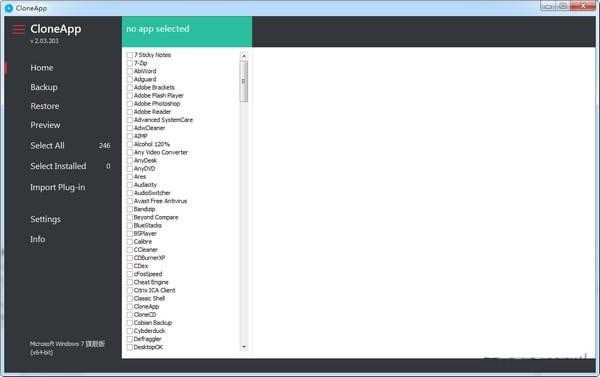This screenshot has width=600, height=377.
Task: Check Classic Shell checkbox
Action: tap(130, 299)
